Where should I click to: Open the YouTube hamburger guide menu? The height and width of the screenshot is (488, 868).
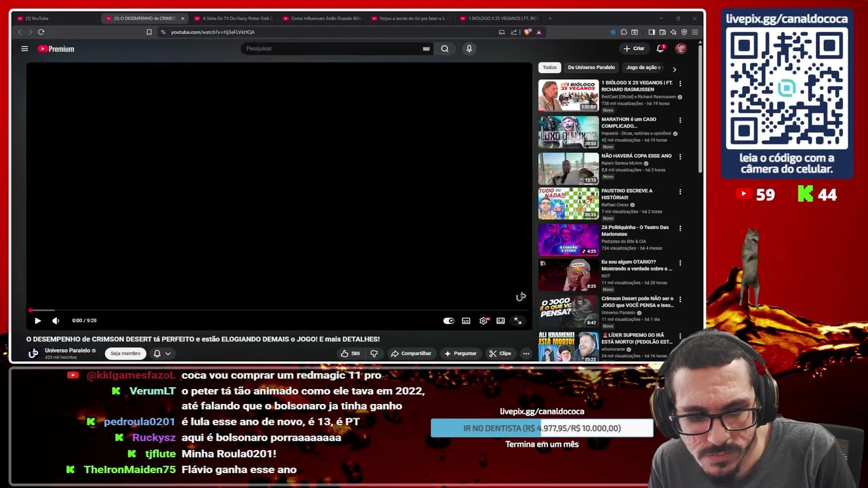(x=24, y=49)
